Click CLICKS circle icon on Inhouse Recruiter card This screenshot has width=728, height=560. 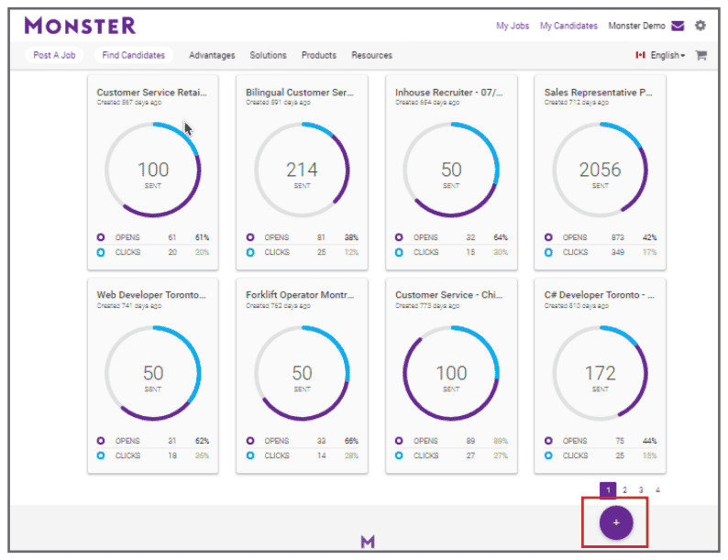pos(399,252)
